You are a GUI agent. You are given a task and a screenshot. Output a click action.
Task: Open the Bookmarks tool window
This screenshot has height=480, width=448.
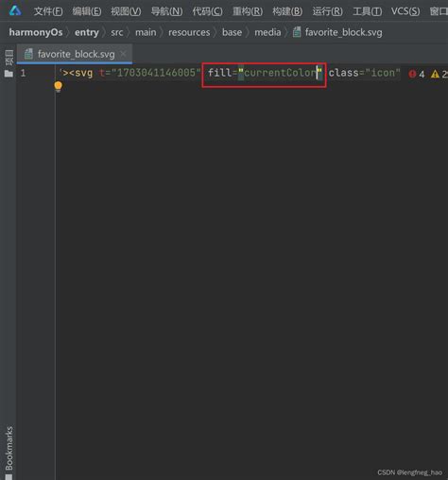click(x=9, y=452)
